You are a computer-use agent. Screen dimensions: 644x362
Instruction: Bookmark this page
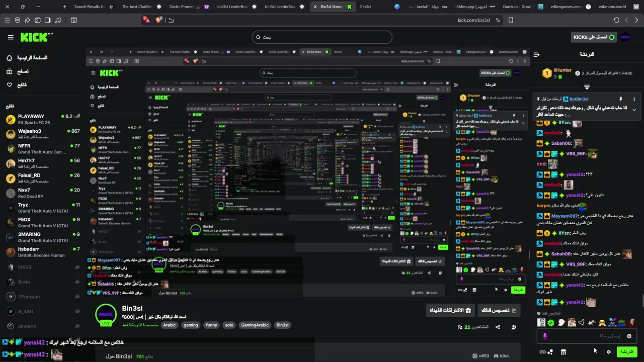tap(511, 20)
